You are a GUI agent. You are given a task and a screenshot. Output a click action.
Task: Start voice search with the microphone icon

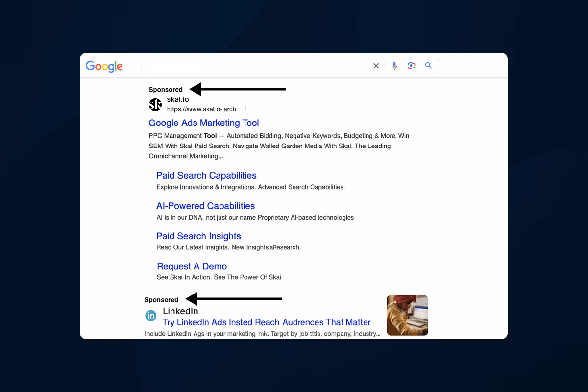(x=395, y=66)
